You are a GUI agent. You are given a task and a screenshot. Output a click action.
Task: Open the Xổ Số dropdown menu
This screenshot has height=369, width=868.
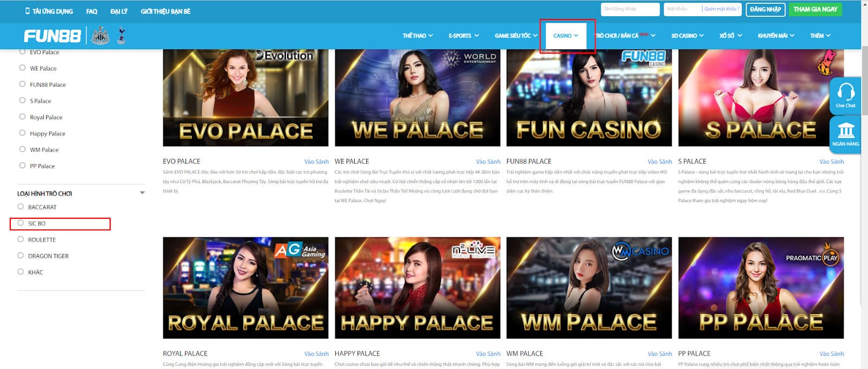730,36
